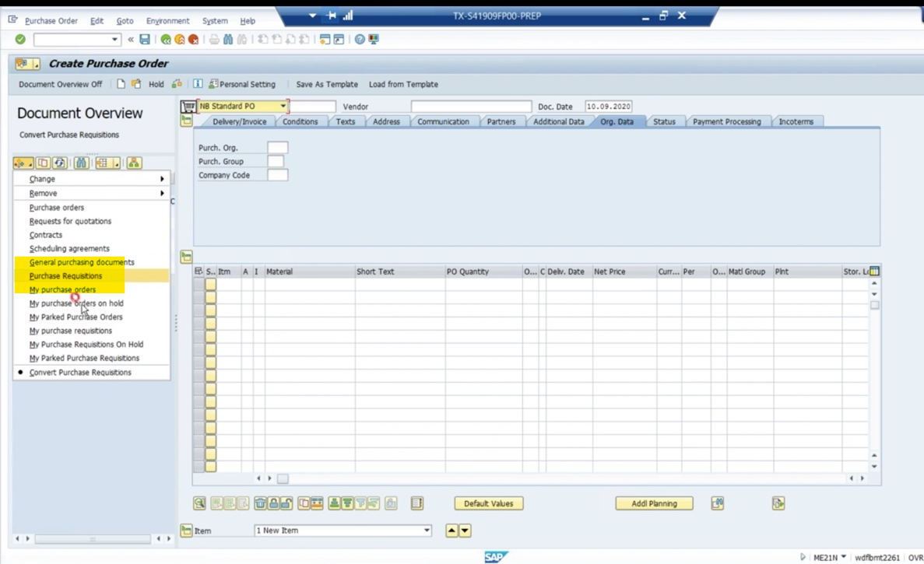Click the Other Purchase Order icon beside Hold
Image resolution: width=924 pixels, height=564 pixels.
177,84
